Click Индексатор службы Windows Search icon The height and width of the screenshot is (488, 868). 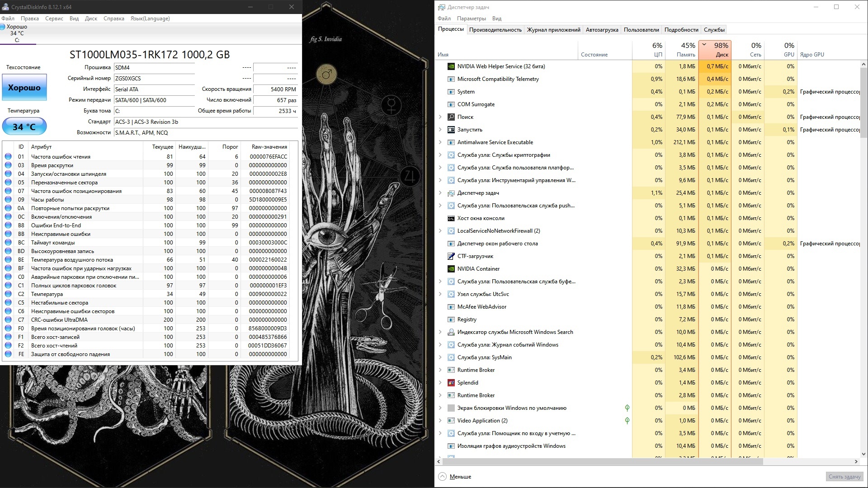(451, 332)
